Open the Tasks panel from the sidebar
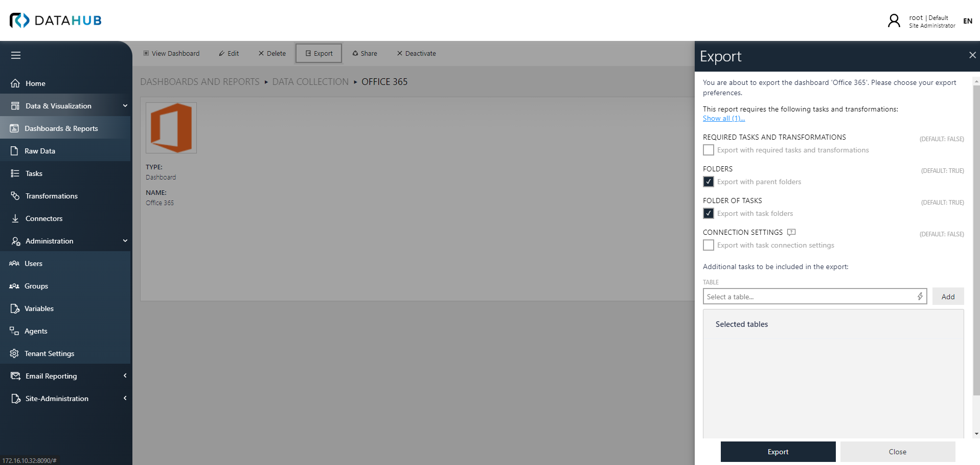This screenshot has width=980, height=465. 34,173
